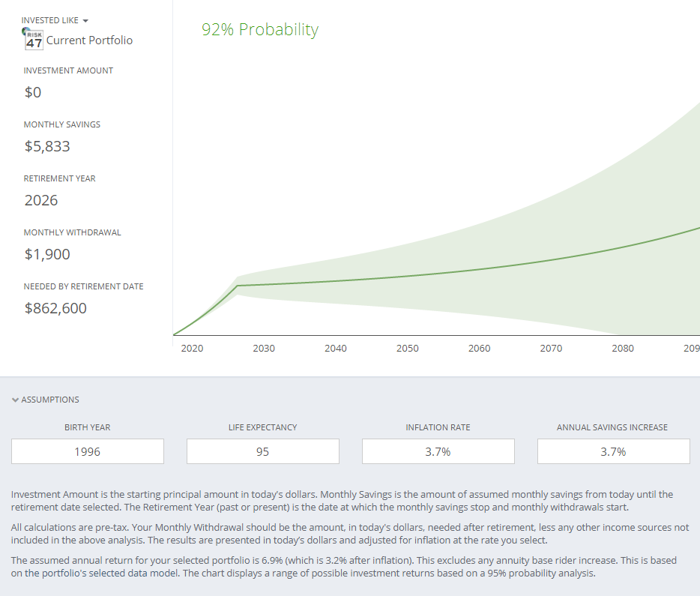The image size is (700, 596).
Task: Click the $1,900 monthly withdrawal value
Action: (47, 254)
